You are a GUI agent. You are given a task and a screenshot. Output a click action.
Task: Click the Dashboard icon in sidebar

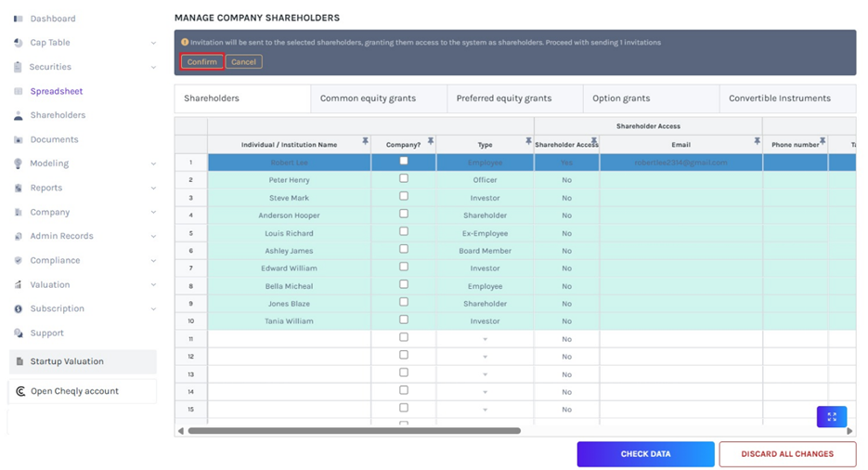click(x=19, y=19)
